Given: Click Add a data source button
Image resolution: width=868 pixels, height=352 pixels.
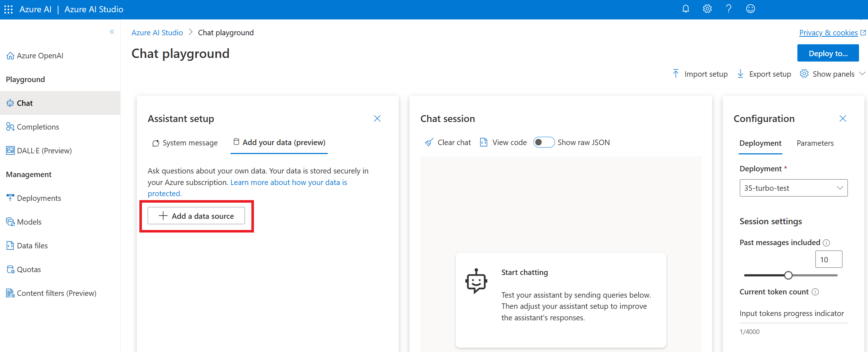Looking at the screenshot, I should pyautogui.click(x=196, y=216).
